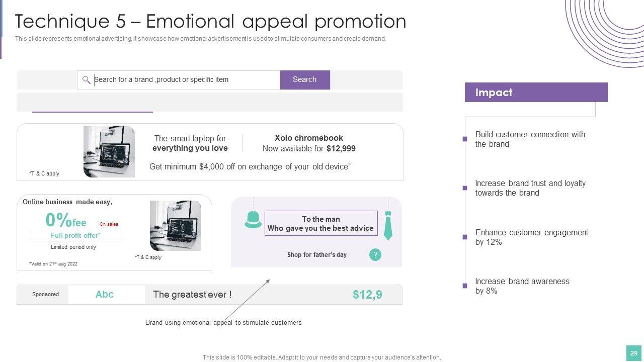
Task: Click the green hat icon
Action: click(x=253, y=220)
